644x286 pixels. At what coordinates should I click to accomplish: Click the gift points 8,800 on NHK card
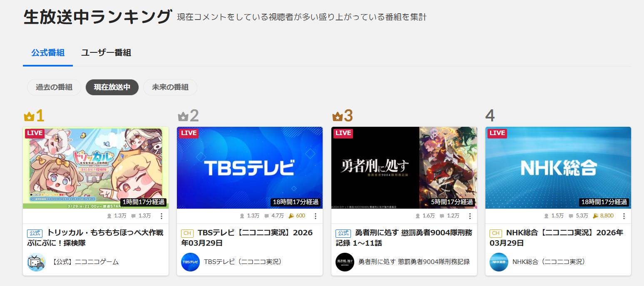[603, 216]
